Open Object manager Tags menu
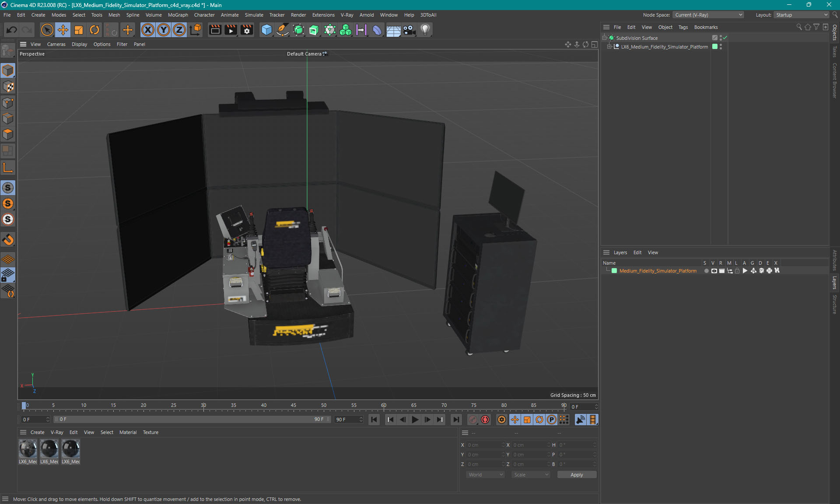This screenshot has width=840, height=504. (683, 27)
